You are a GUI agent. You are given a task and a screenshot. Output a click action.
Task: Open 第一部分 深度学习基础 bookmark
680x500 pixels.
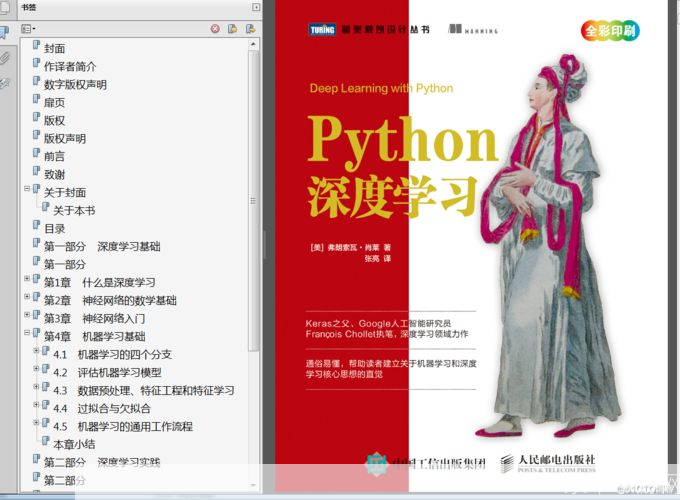click(102, 246)
